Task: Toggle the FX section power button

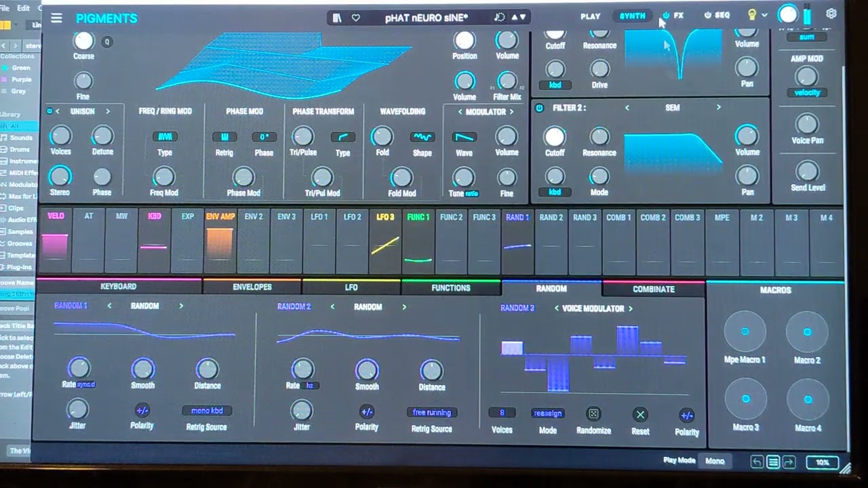Action: click(x=666, y=15)
